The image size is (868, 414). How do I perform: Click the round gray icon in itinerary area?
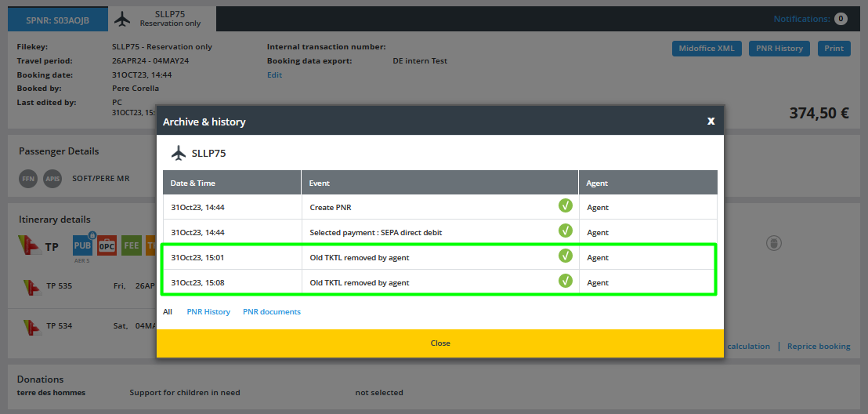tap(773, 244)
